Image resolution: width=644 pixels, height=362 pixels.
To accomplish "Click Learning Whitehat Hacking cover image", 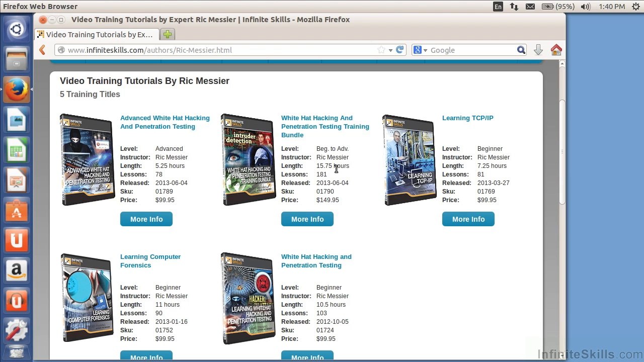I will tap(248, 299).
